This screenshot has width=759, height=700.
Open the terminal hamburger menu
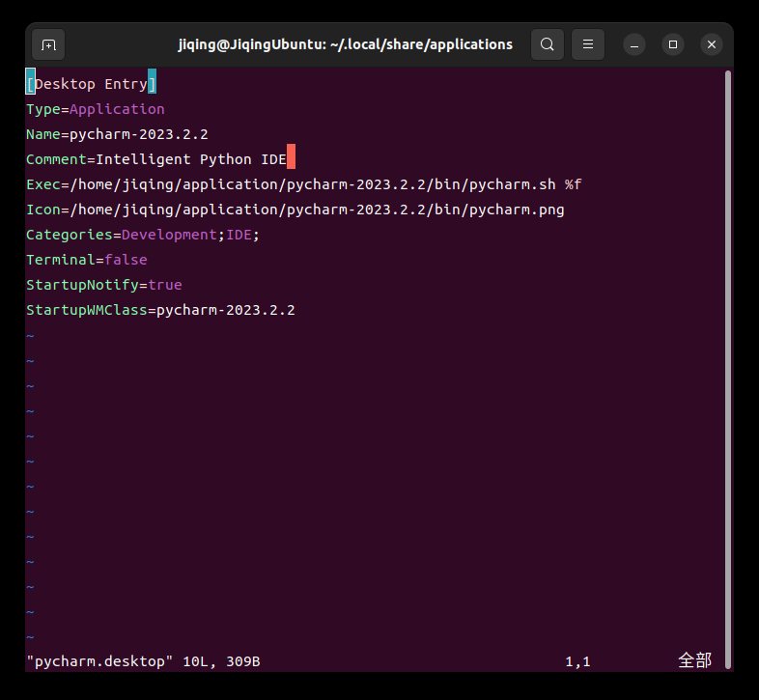click(588, 44)
